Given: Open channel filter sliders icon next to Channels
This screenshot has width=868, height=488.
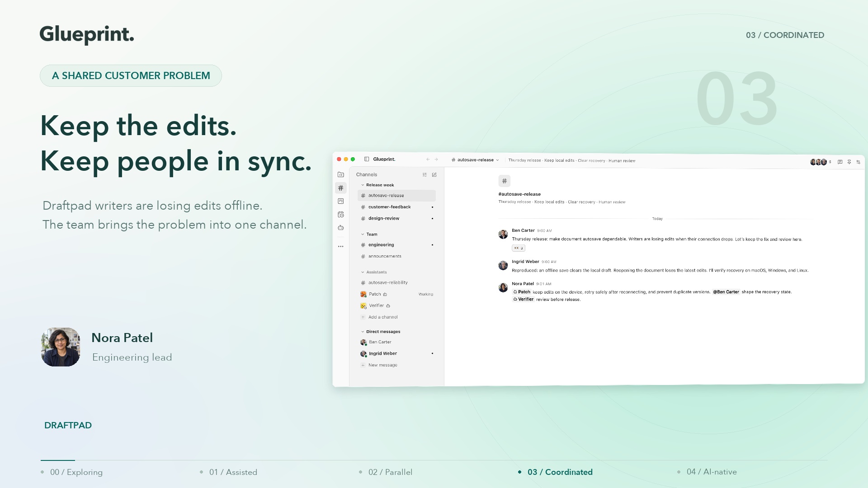Looking at the screenshot, I should [x=425, y=175].
